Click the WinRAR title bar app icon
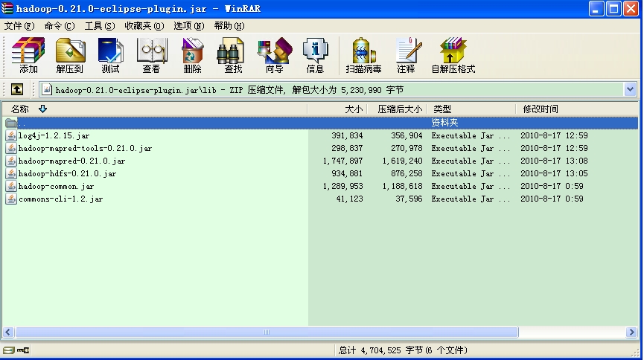This screenshot has height=360, width=644. click(x=7, y=8)
